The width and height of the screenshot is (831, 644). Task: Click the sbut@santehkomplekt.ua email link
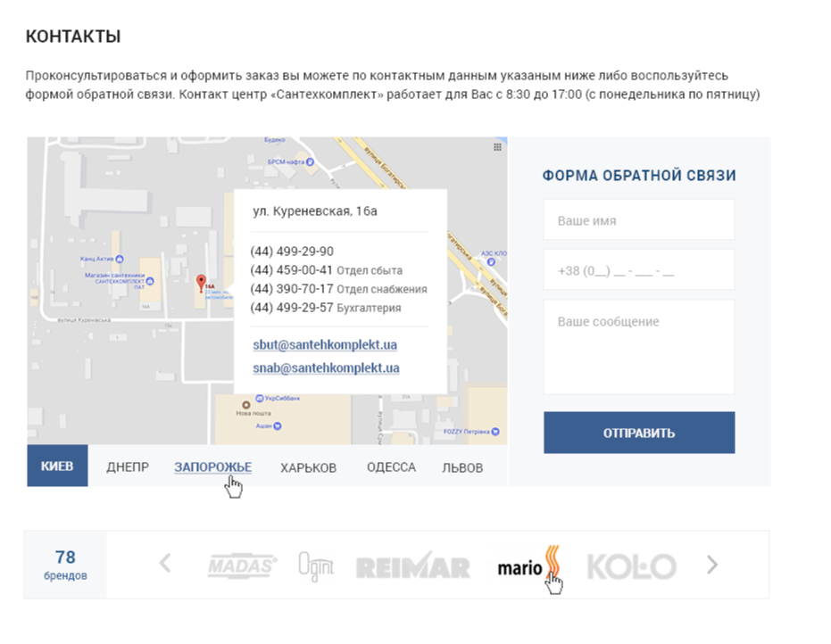coord(325,344)
